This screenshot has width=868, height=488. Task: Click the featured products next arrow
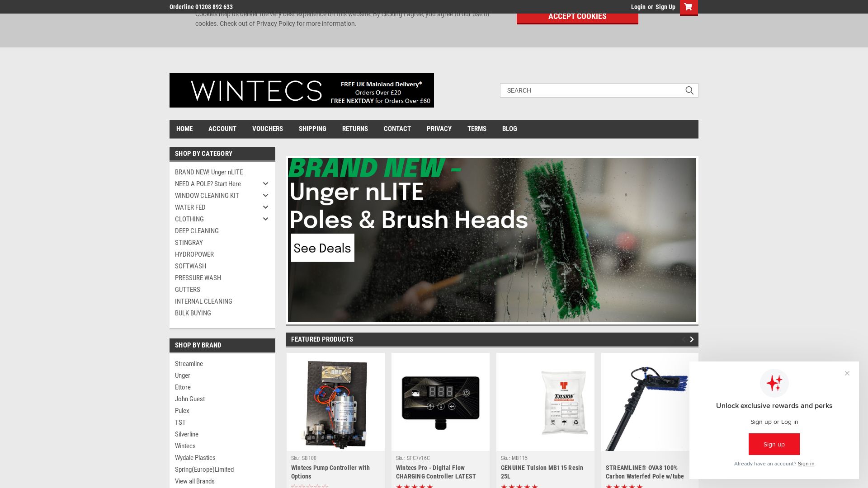click(691, 339)
